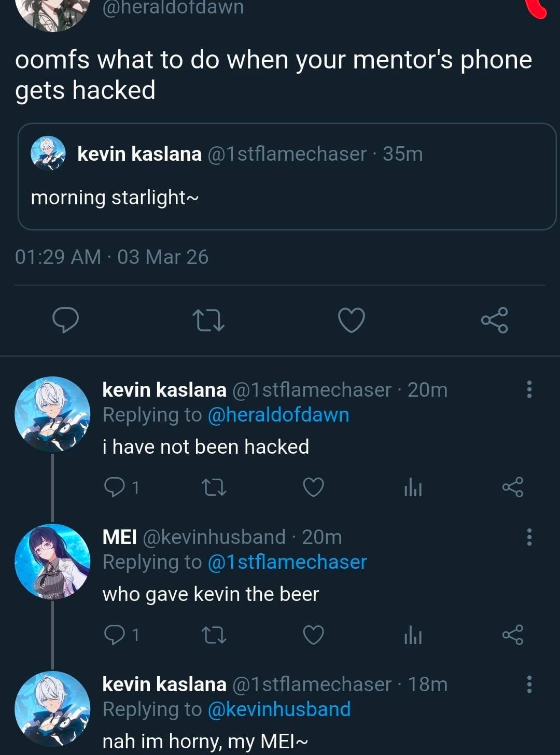Viewport: 560px width, 755px height.
Task: Open more options for kevin's 20m reply
Action: coord(529,389)
